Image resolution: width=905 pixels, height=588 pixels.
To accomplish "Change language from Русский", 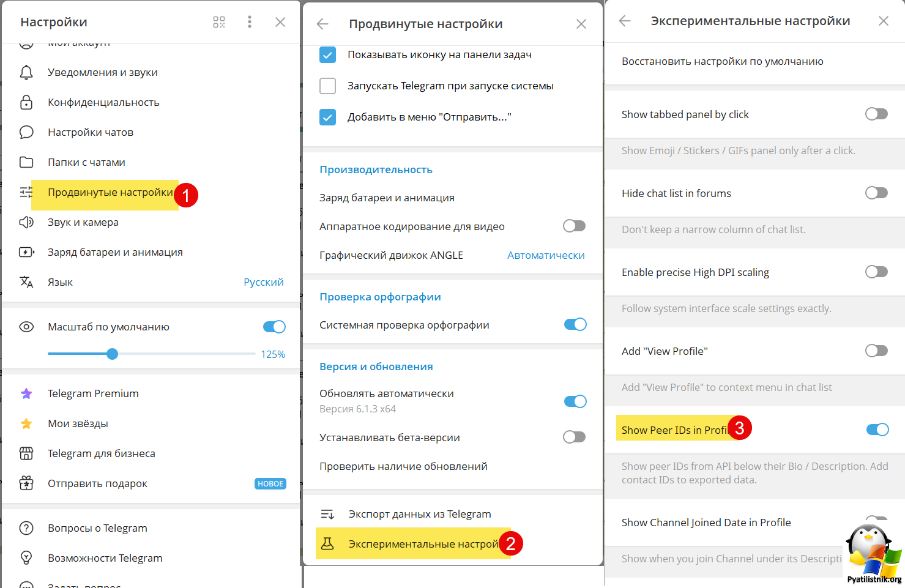I will tap(263, 282).
